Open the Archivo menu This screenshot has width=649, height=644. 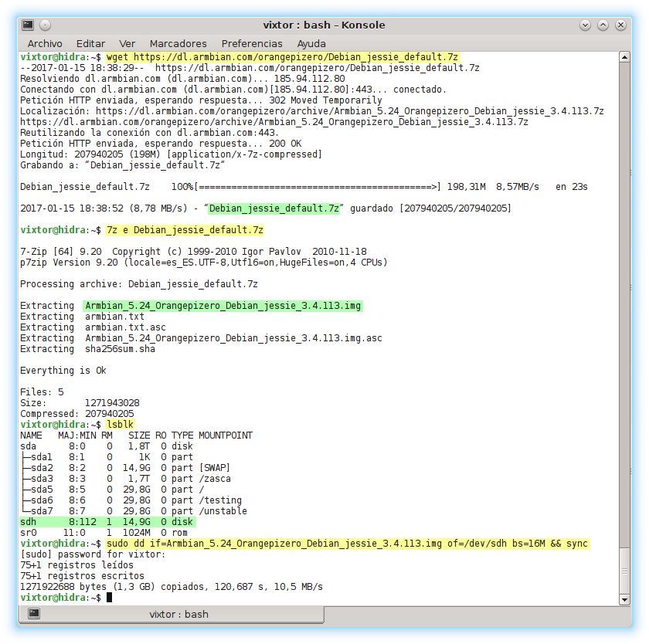(45, 44)
